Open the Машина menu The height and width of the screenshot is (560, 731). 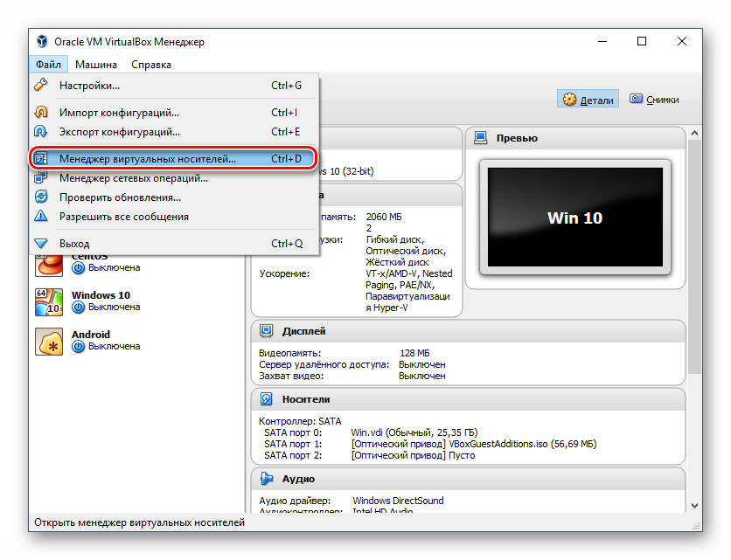(96, 65)
